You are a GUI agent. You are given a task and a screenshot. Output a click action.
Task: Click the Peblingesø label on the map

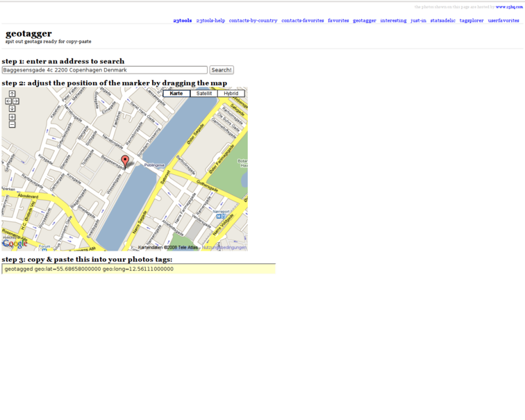[154, 165]
